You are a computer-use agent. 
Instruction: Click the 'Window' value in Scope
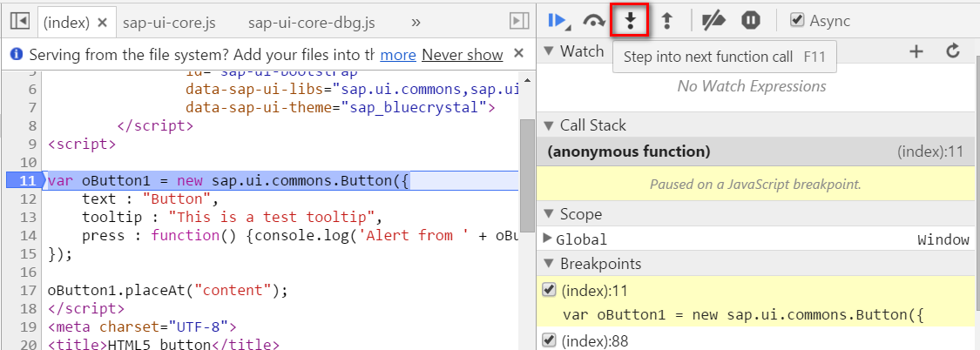click(943, 239)
